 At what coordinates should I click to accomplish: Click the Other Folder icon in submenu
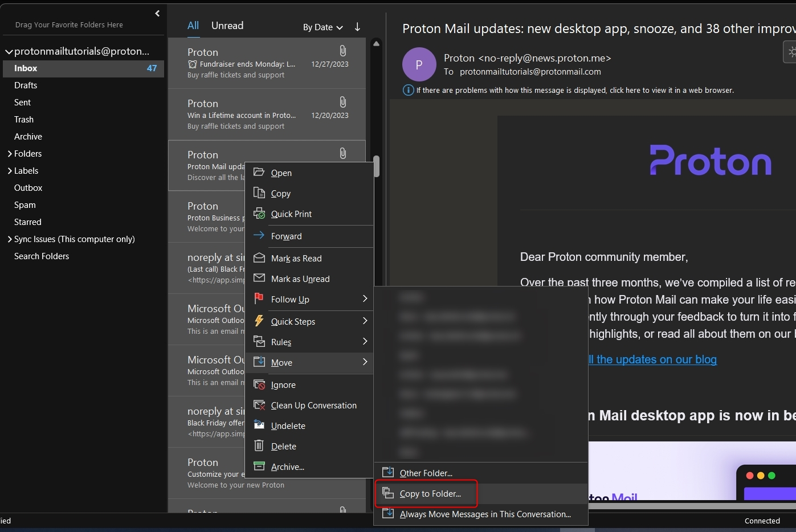pos(387,472)
